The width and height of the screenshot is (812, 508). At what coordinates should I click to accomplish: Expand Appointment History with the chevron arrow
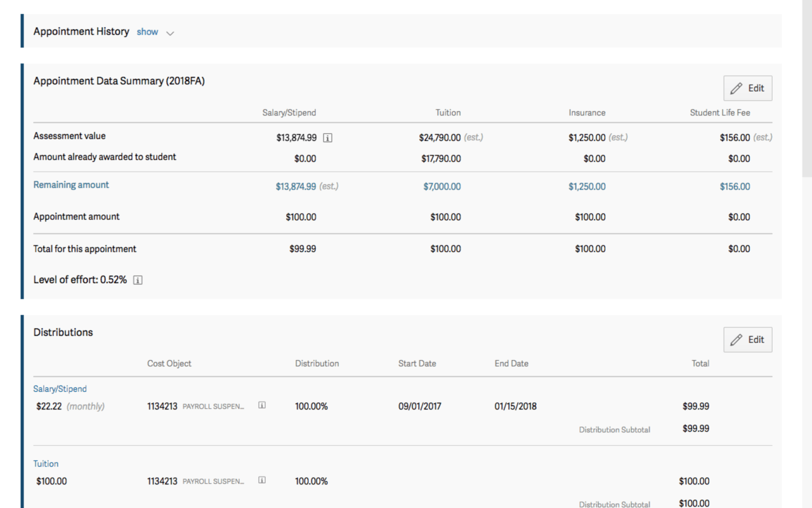point(170,33)
